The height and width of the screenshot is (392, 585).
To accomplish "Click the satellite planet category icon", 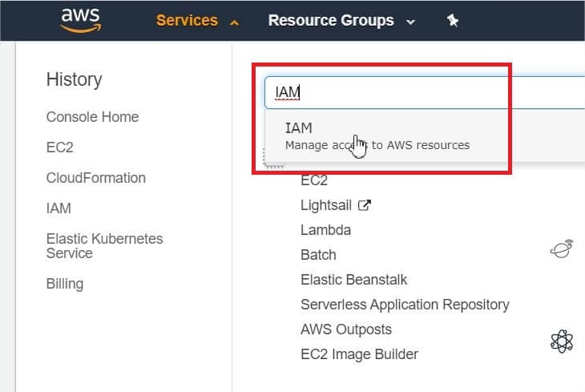I will tap(561, 250).
